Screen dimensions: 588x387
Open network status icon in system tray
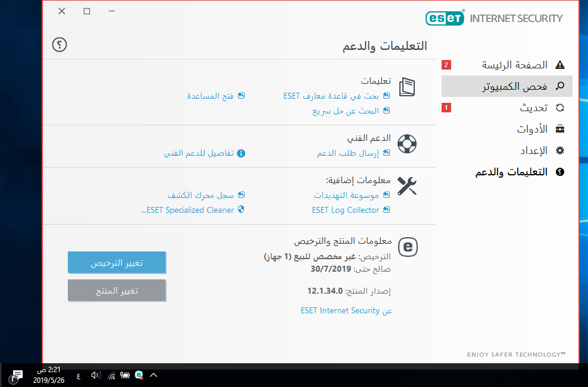pos(111,375)
